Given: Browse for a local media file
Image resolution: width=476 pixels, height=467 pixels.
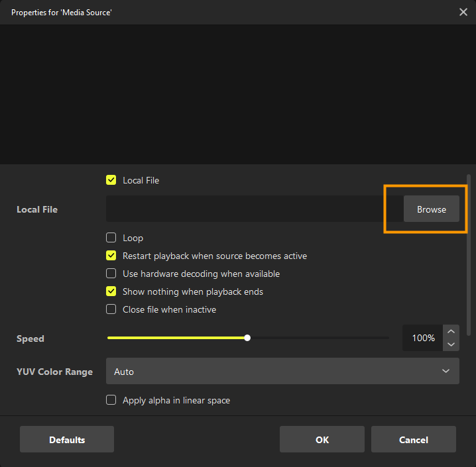Looking at the screenshot, I should point(431,209).
